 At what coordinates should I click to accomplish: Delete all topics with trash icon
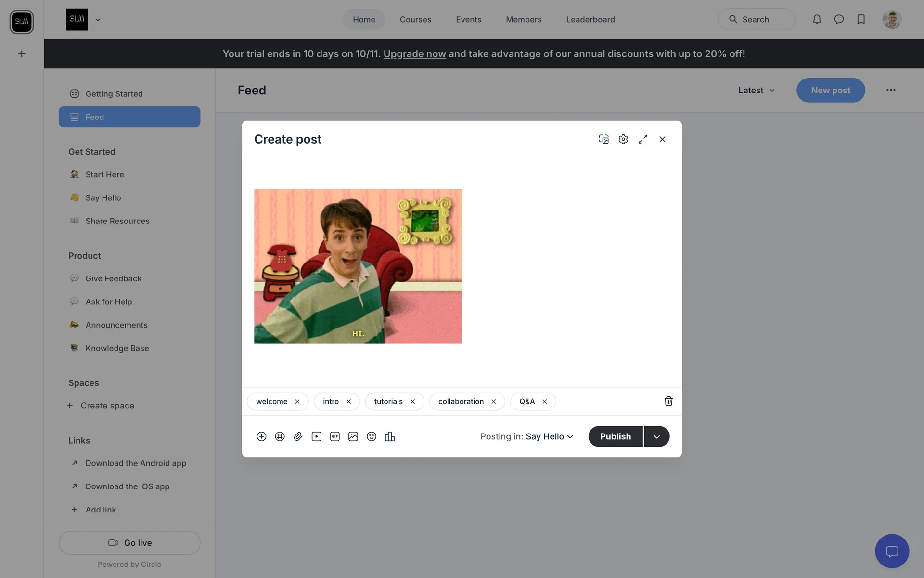668,401
